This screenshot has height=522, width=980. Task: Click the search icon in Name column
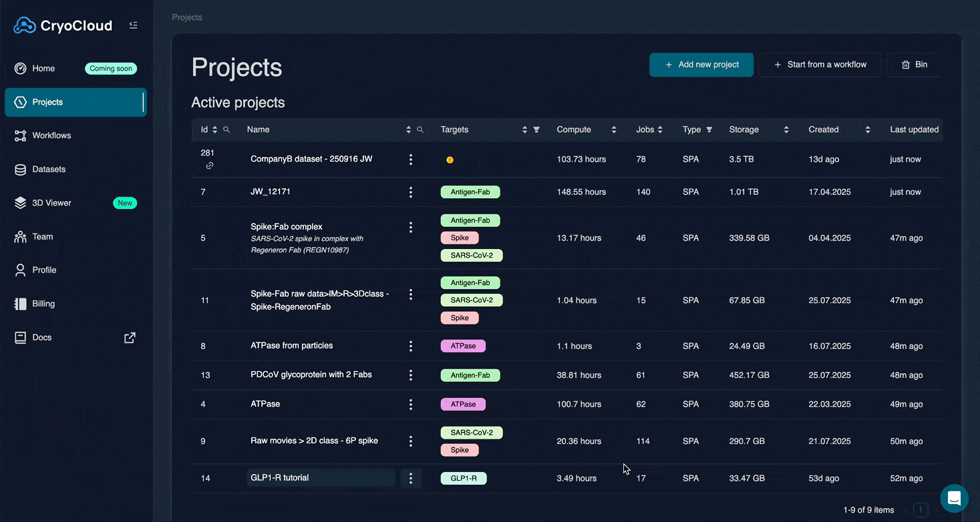tap(420, 129)
